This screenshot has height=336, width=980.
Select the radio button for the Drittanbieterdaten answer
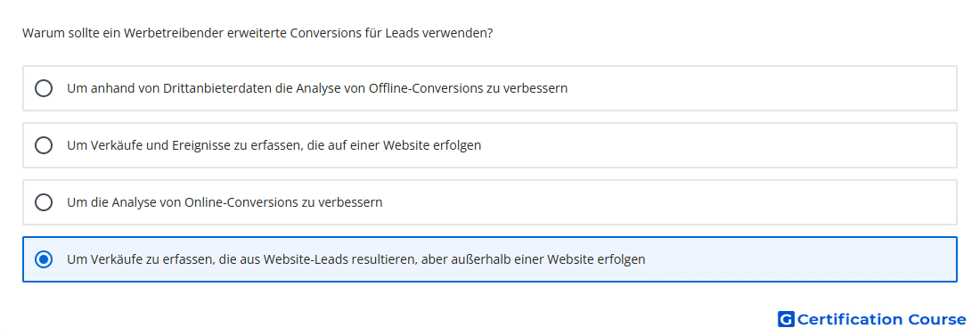coord(44,88)
